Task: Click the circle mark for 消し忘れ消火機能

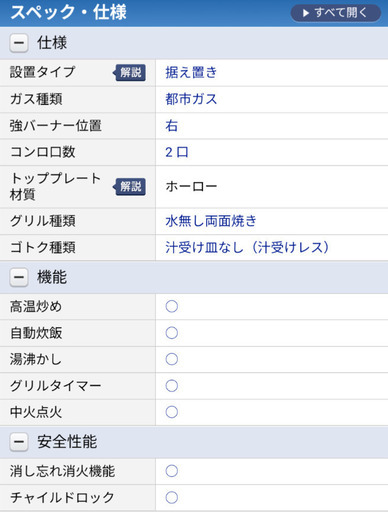Action: 172,471
